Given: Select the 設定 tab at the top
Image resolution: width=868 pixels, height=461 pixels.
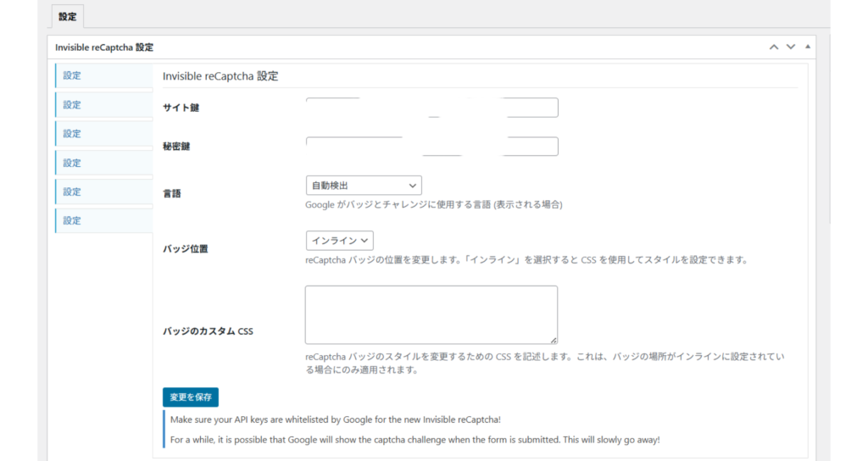Looking at the screenshot, I should pyautogui.click(x=66, y=16).
